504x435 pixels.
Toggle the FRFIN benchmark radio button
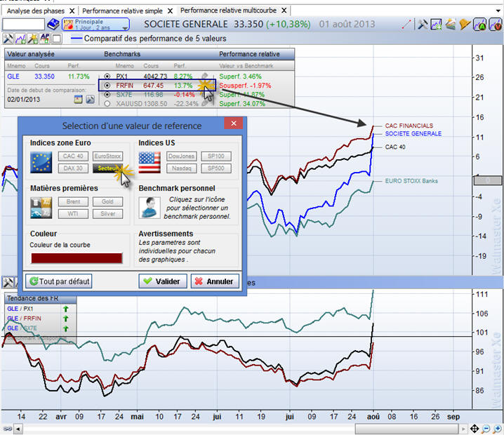pyautogui.click(x=107, y=86)
